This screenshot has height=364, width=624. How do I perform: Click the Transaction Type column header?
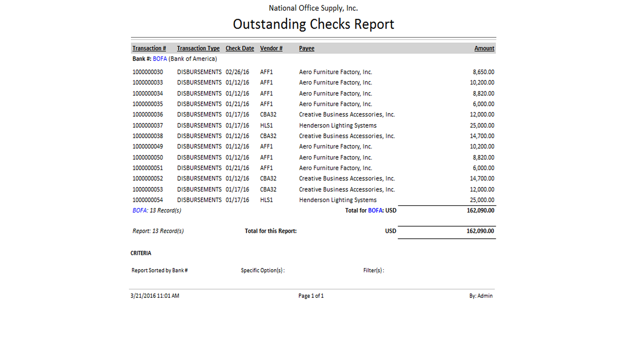point(198,48)
